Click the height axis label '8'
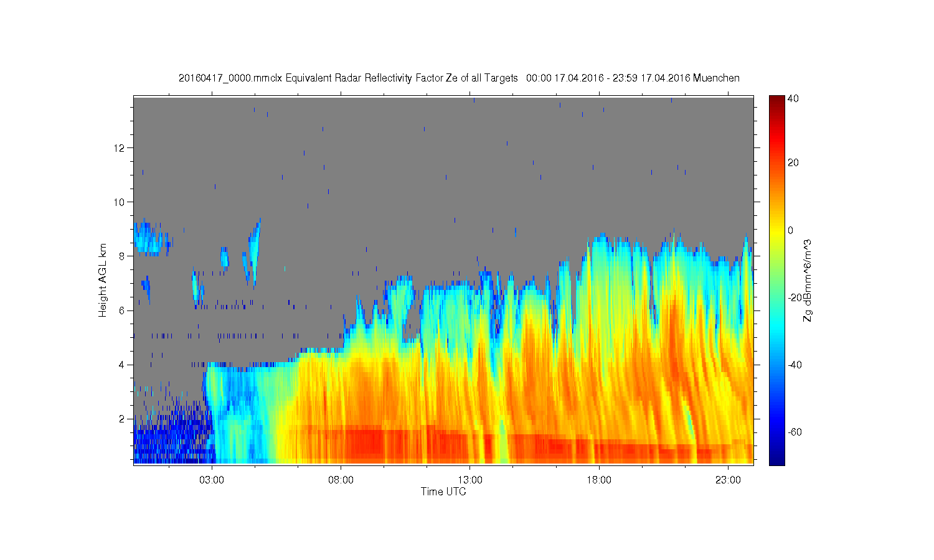This screenshot has height=560, width=934. (123, 256)
